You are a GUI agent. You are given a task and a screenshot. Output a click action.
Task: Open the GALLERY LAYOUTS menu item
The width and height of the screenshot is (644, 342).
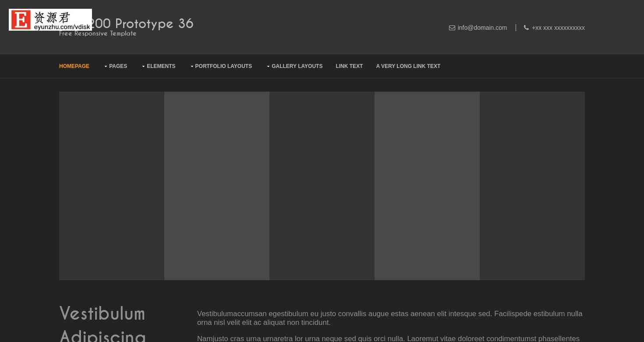(x=297, y=66)
